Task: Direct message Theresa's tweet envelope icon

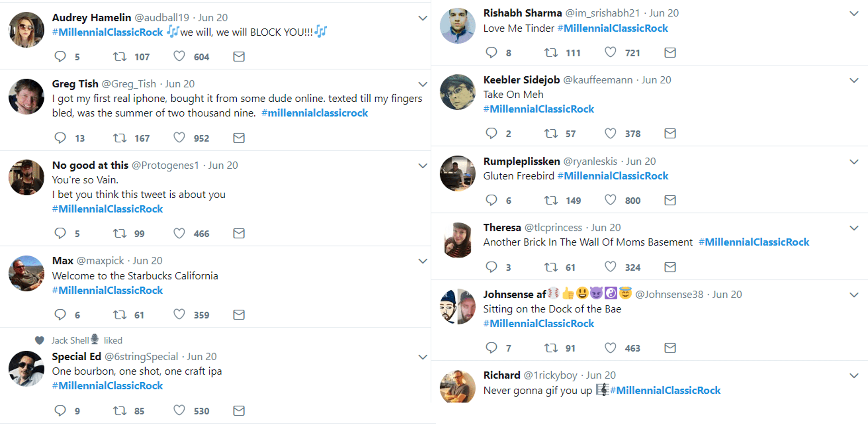Action: coord(670,267)
